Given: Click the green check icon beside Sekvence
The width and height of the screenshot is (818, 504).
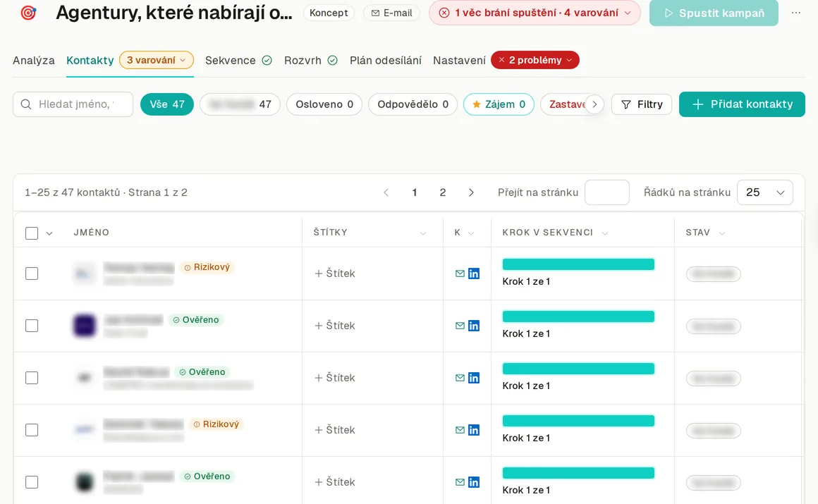Looking at the screenshot, I should [267, 61].
